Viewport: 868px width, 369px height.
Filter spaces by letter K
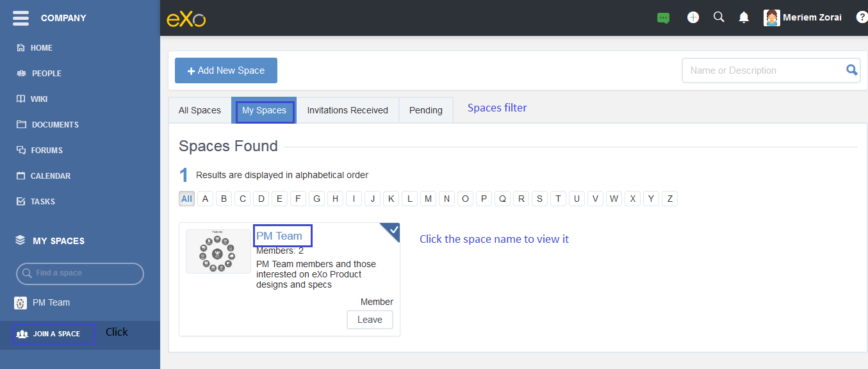(x=391, y=199)
